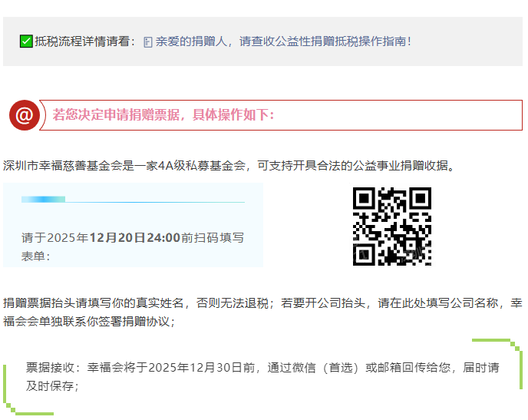This screenshot has height=420, width=528.
Task: Click the bold deadline 12月20日24:00
Action: tap(135, 237)
